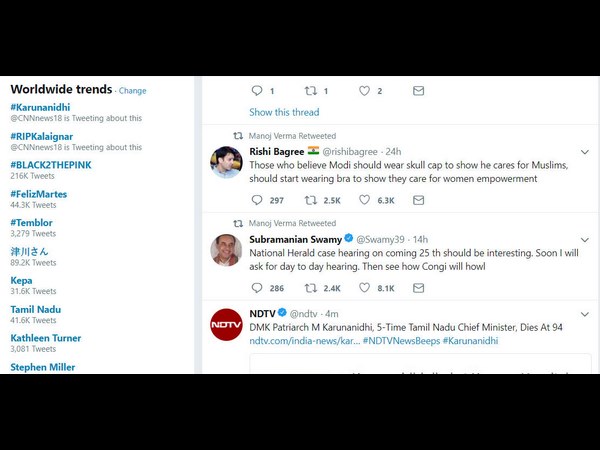Like Subramanian Swamy's National Herald tweet
This screenshot has height=450, width=600.
tap(364, 287)
